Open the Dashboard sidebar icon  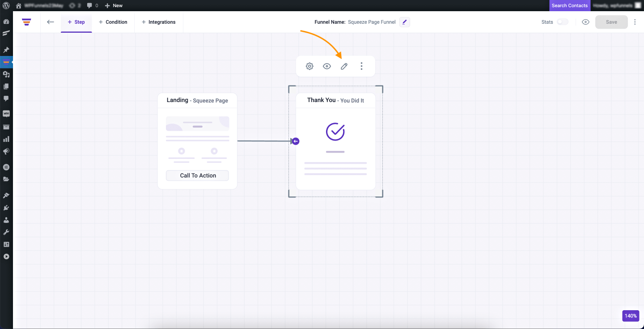pos(6,21)
